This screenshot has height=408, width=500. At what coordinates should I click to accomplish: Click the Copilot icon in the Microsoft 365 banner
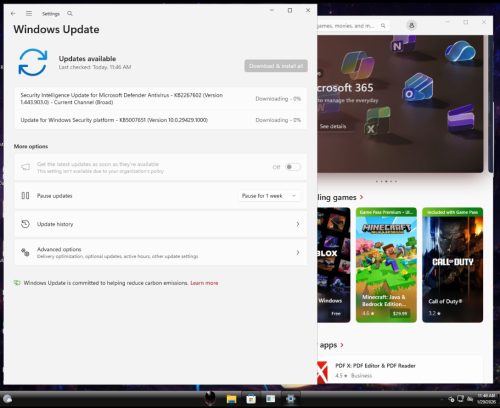(x=357, y=64)
